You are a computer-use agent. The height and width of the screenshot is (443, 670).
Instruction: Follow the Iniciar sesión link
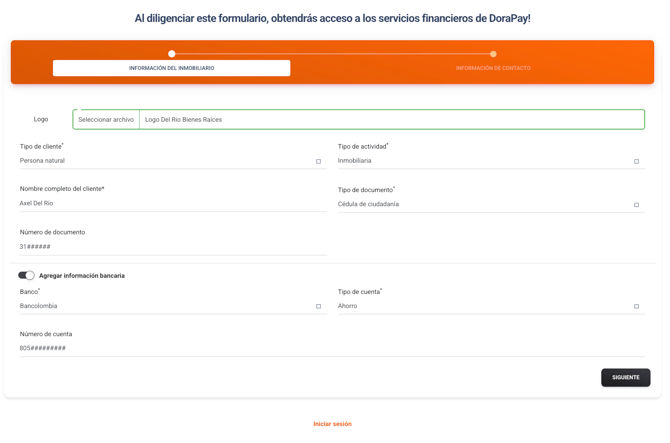point(332,424)
